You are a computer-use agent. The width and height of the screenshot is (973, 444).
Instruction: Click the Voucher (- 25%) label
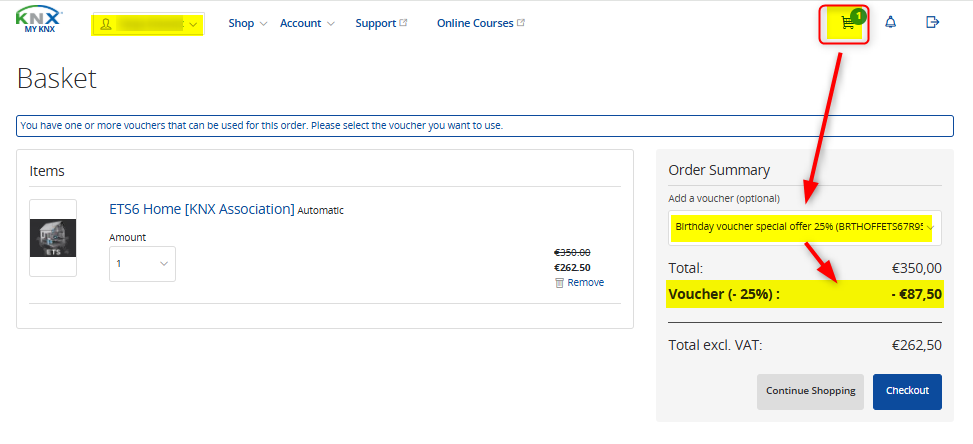point(724,295)
